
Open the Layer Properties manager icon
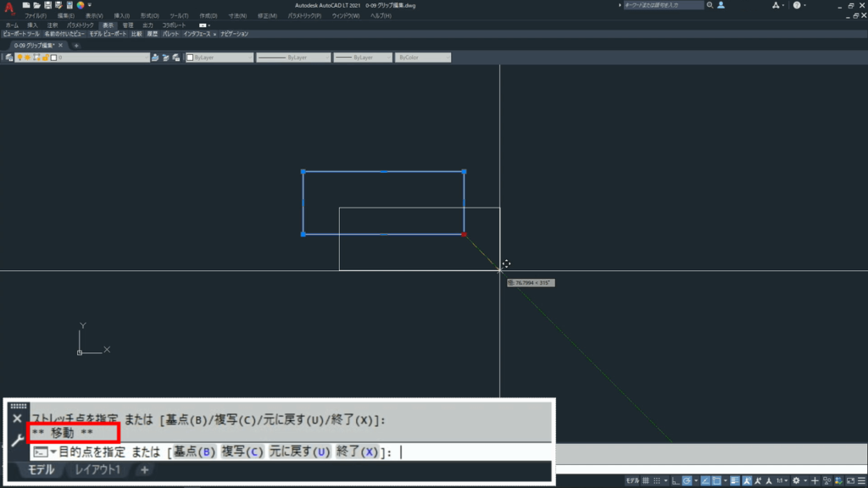point(8,58)
